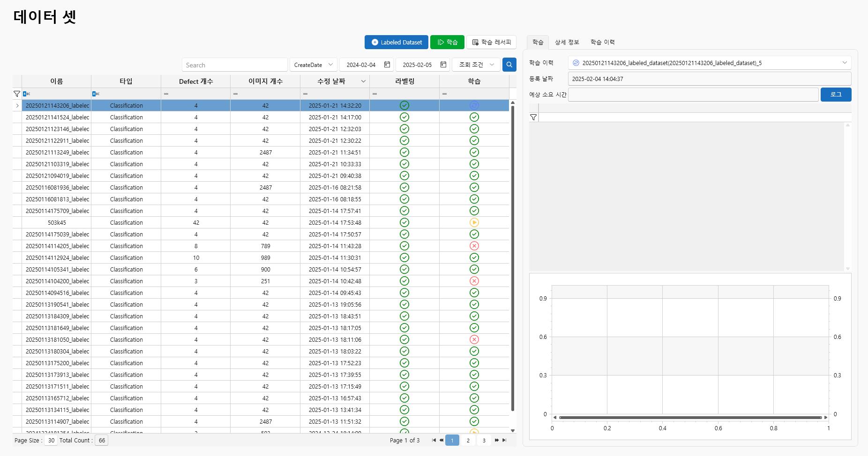Click the failed training icon for 20250114114205 row
The image size is (868, 456).
474,246
